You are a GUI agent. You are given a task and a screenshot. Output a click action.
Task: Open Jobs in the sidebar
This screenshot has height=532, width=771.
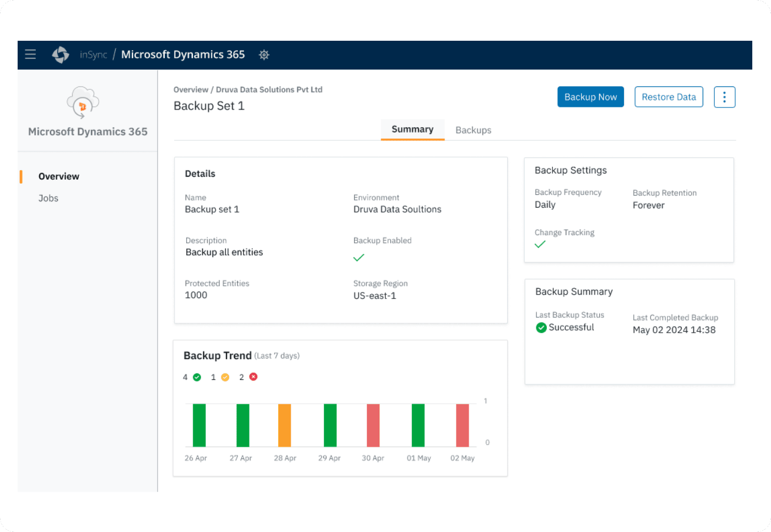click(x=48, y=198)
